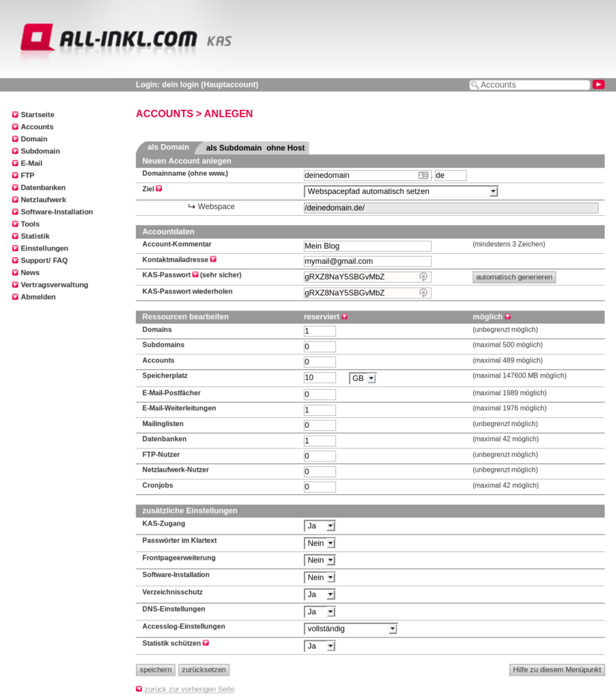Click the domain extension field showing de
Viewport: 616px width, 699px height.
451,175
